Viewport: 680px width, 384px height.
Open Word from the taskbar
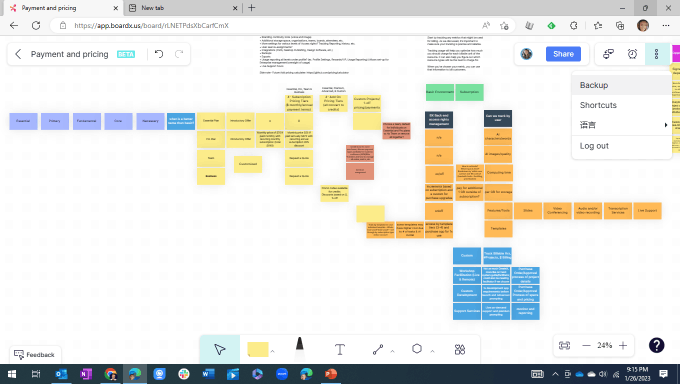pos(208,374)
